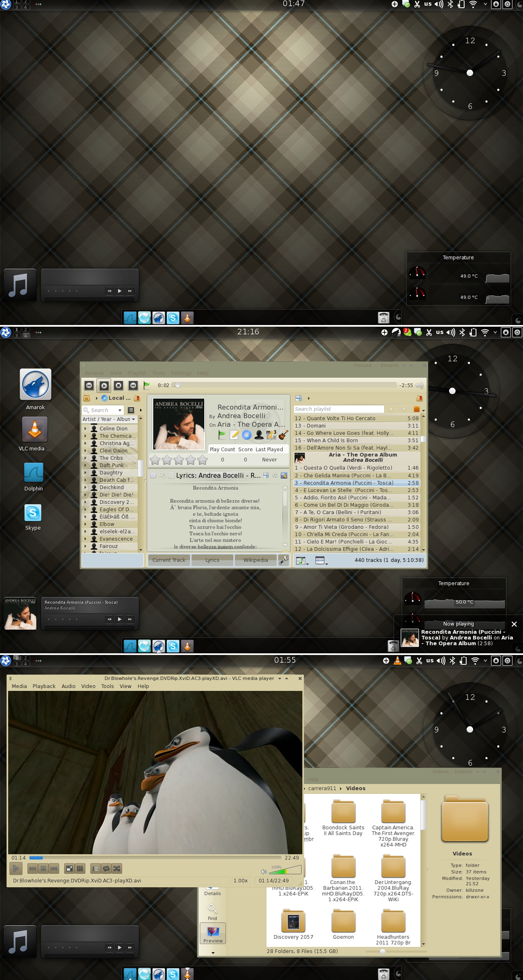Click the guitar icon in Current Track applet

click(x=284, y=435)
